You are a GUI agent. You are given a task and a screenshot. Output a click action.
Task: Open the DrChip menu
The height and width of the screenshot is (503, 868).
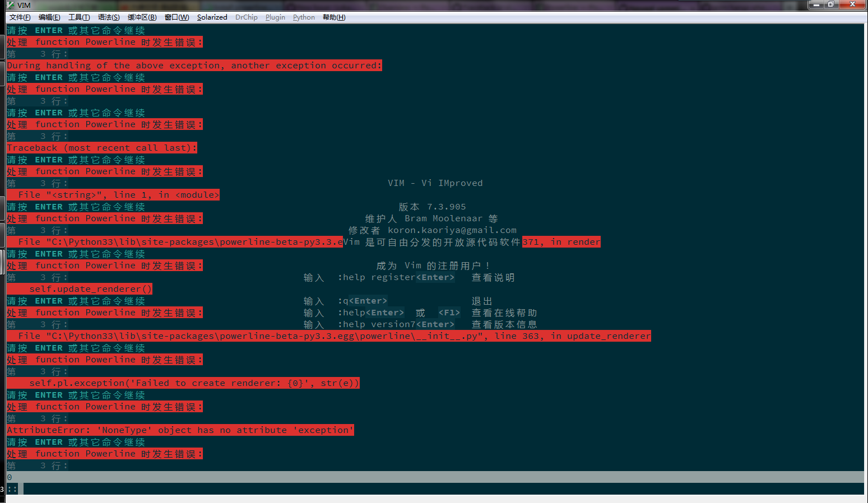pos(247,17)
